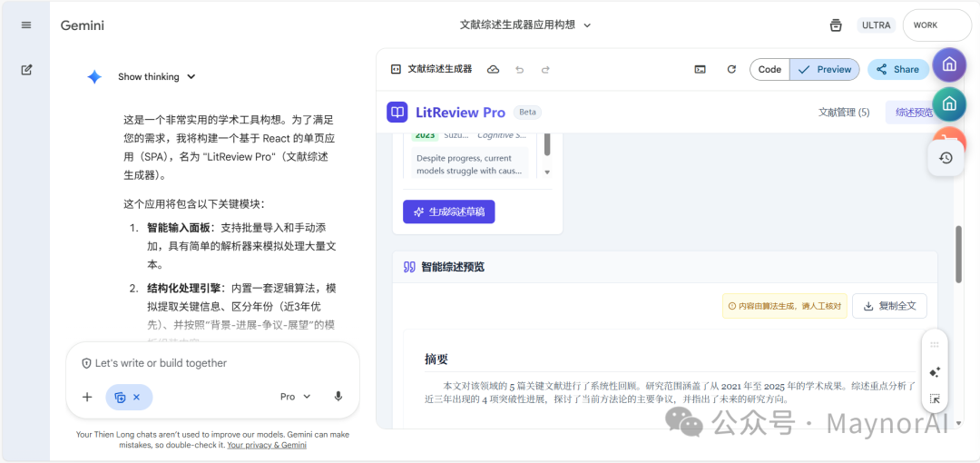Screen dimensions: 980x463
Task: Remove the canvas tool chip via X
Action: click(137, 397)
